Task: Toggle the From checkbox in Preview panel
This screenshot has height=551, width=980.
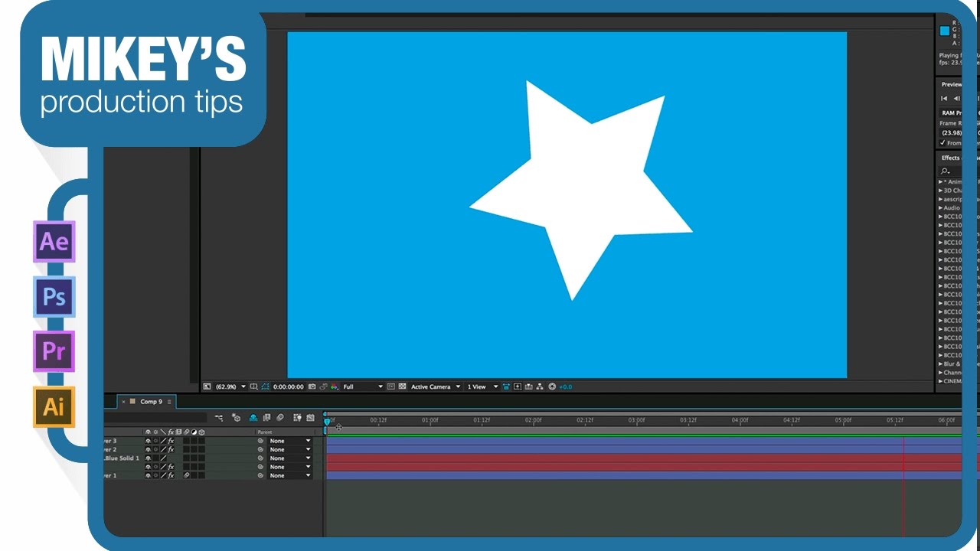Action: (942, 143)
